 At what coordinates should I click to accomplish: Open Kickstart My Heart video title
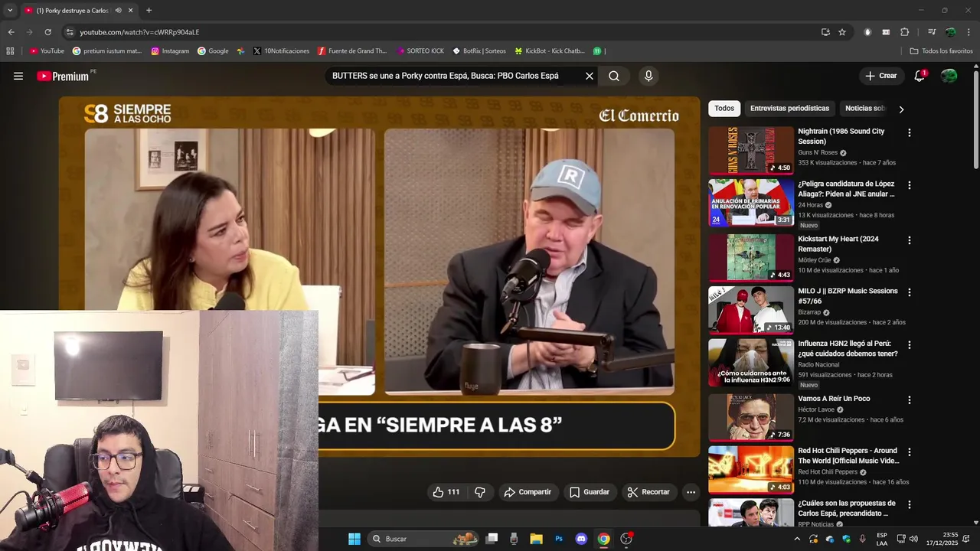pos(838,243)
